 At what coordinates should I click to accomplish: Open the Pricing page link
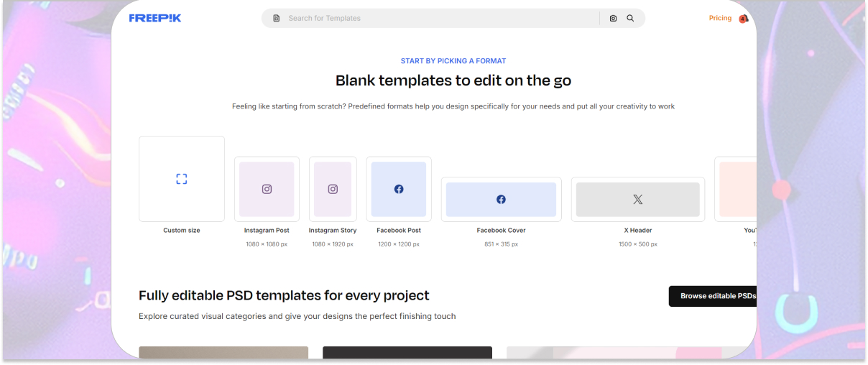(720, 18)
